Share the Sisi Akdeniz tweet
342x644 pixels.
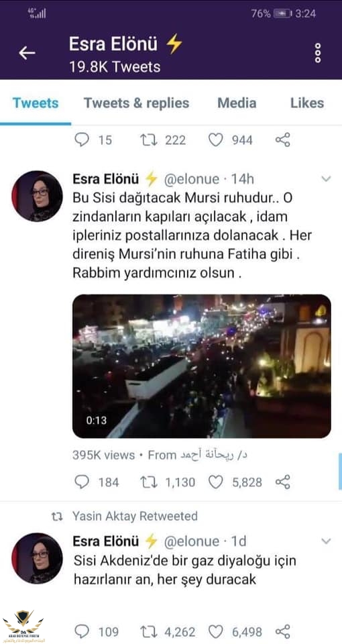pos(283,631)
